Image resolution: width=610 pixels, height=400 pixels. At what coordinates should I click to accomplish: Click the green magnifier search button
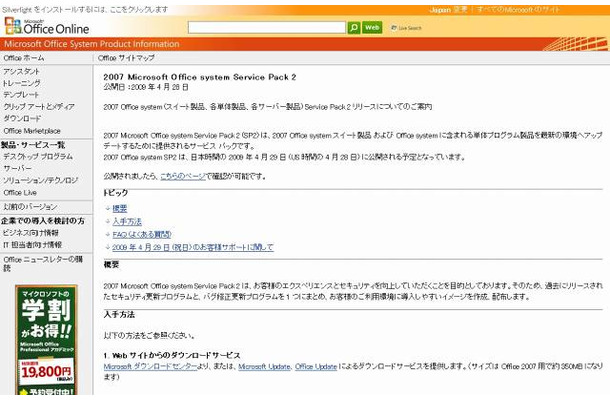(x=354, y=28)
